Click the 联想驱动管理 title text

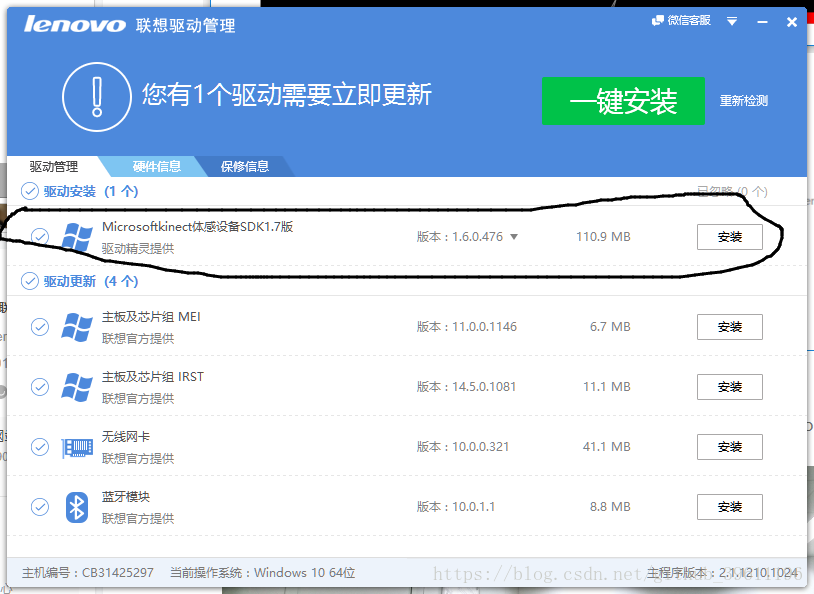point(185,25)
